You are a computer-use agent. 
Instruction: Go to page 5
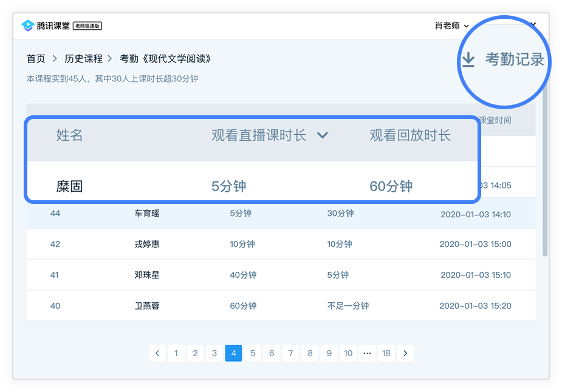click(x=253, y=353)
